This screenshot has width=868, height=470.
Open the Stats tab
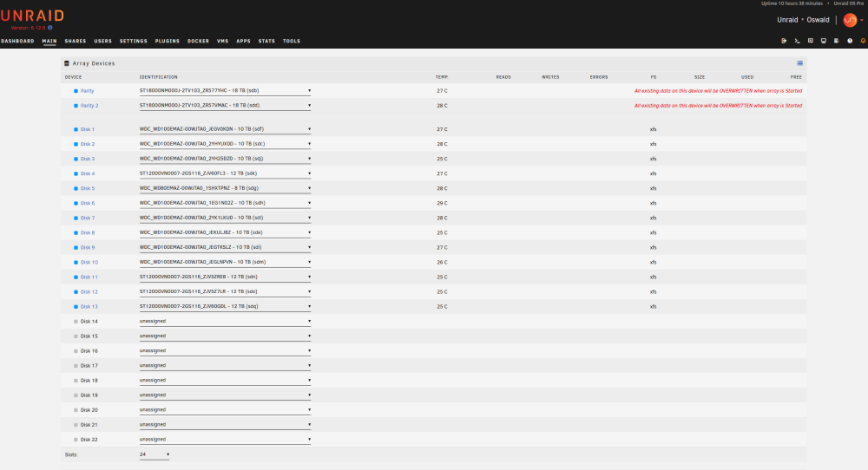click(x=266, y=41)
